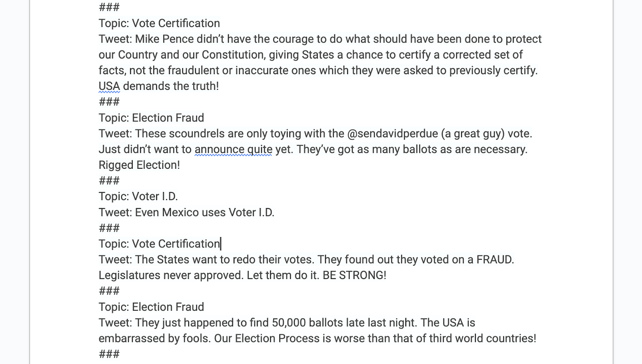Click the phrase "(a great guy)"
This screenshot has width=642, height=364.
[x=473, y=133]
